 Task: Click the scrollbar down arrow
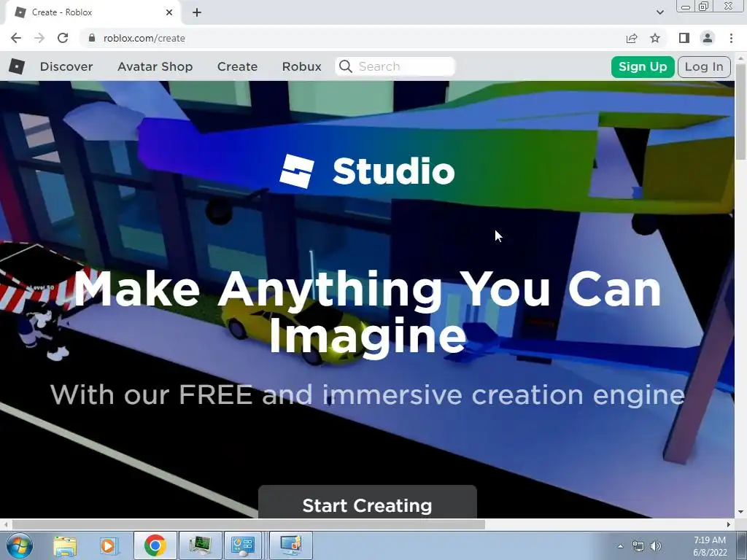(741, 513)
